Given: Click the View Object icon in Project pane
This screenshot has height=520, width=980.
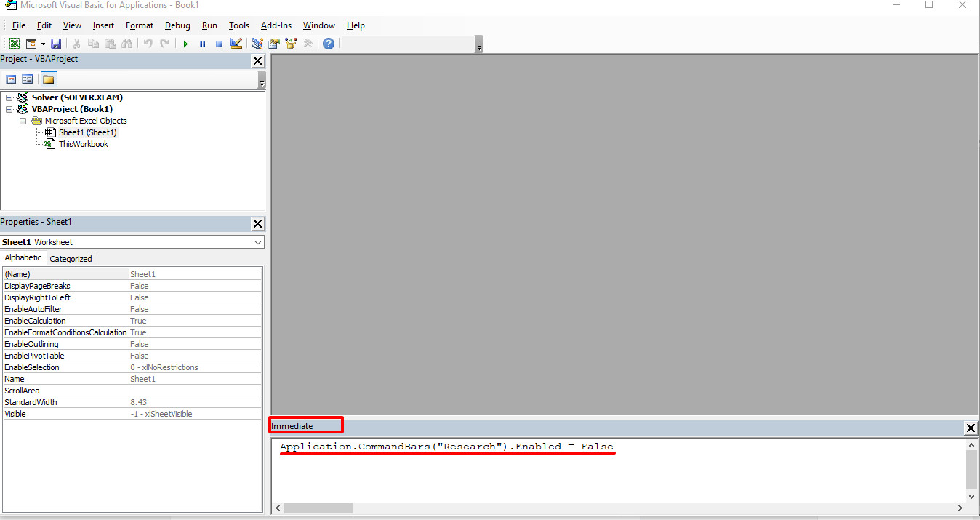Looking at the screenshot, I should coord(28,79).
